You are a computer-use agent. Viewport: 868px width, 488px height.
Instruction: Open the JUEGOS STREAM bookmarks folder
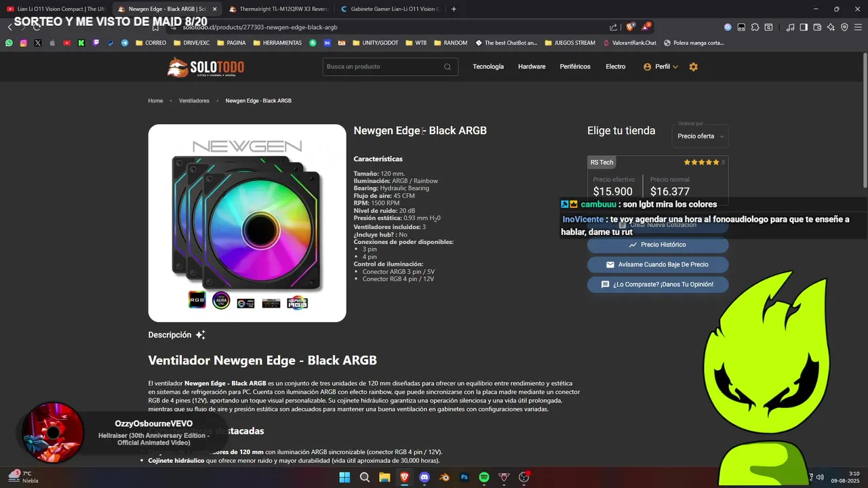click(570, 43)
